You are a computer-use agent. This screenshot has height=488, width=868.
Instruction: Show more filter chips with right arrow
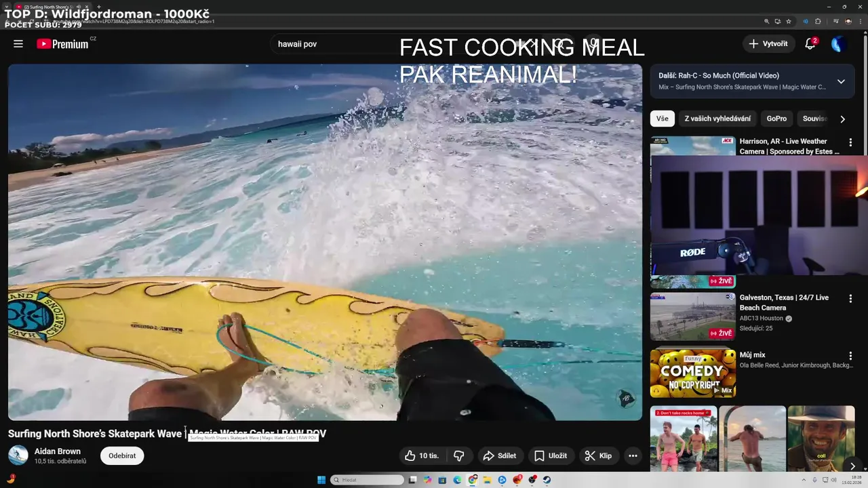tap(842, 119)
